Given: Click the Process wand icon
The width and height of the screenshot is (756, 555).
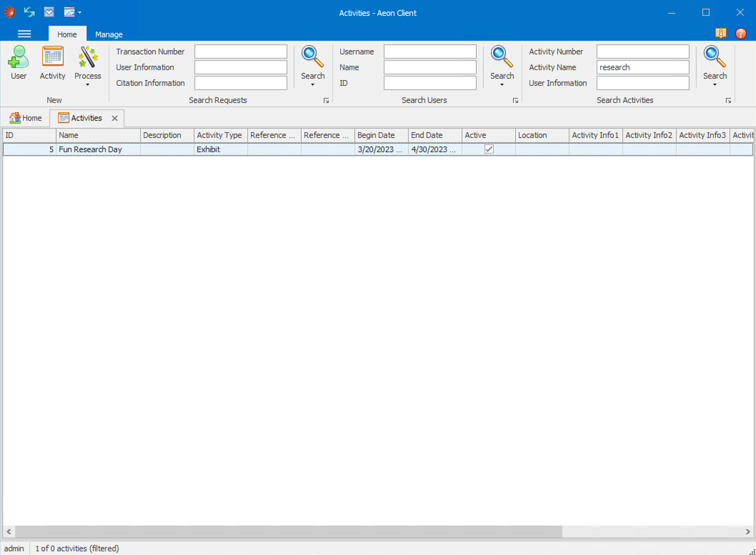Looking at the screenshot, I should tap(88, 57).
